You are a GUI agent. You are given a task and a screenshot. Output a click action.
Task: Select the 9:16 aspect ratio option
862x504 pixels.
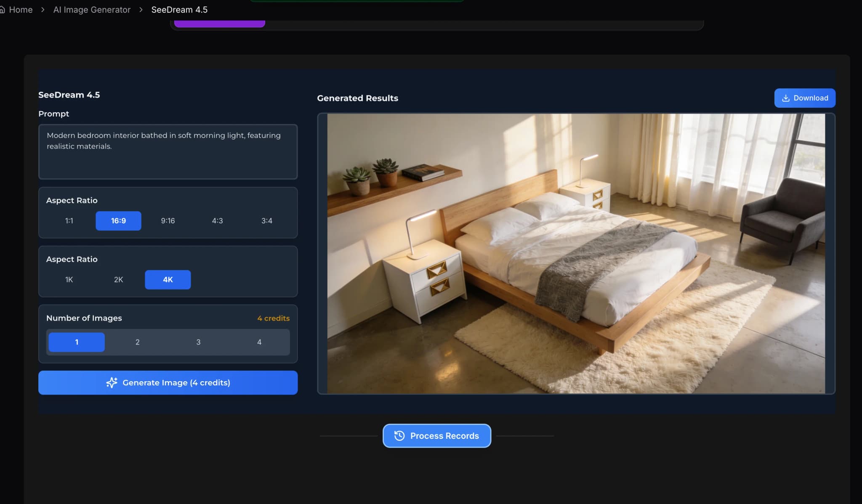168,221
